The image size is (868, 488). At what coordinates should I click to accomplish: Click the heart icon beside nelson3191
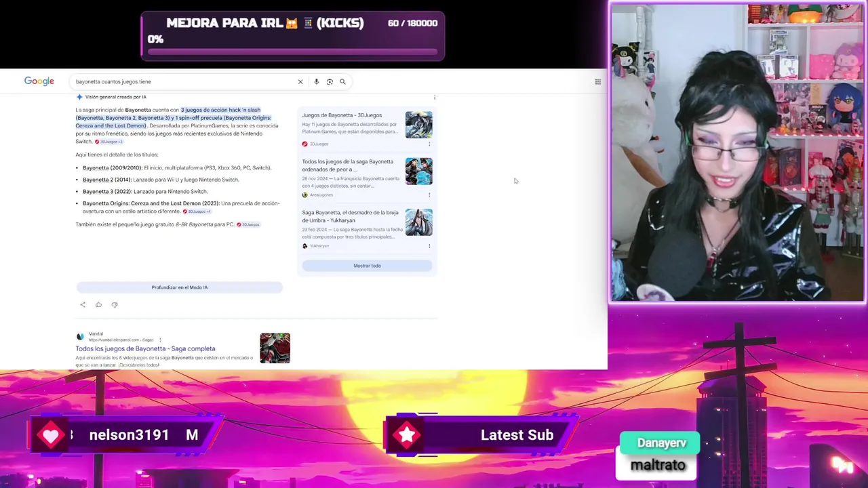tap(51, 435)
